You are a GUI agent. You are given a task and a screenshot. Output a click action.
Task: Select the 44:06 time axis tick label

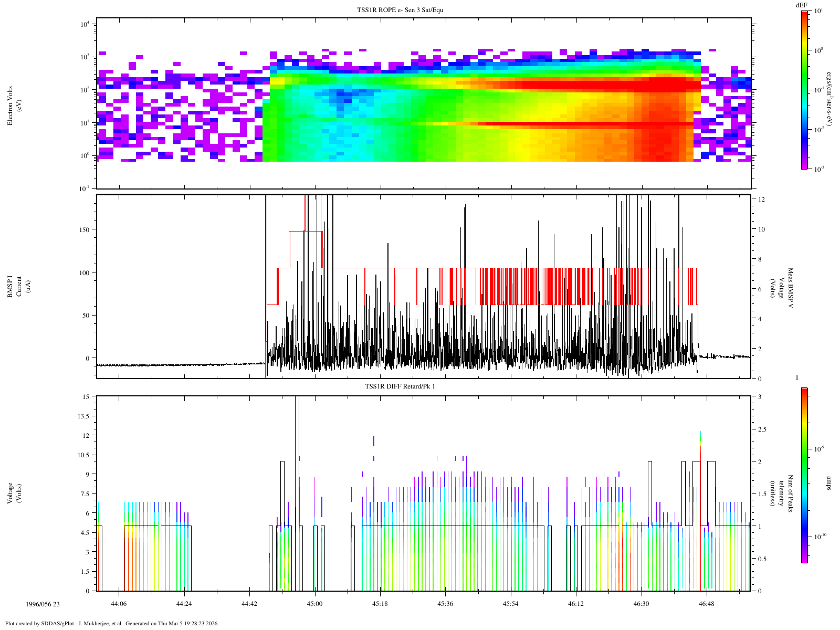(119, 604)
